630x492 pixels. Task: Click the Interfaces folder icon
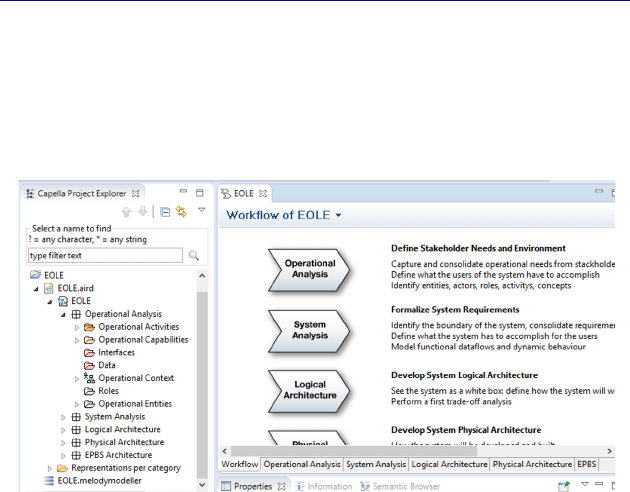click(89, 353)
